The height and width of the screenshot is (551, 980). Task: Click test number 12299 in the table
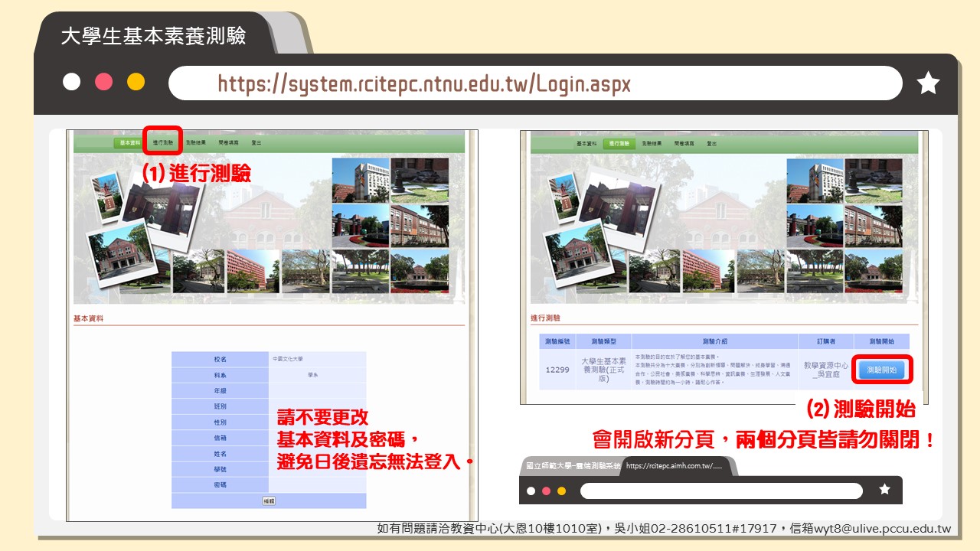click(557, 370)
